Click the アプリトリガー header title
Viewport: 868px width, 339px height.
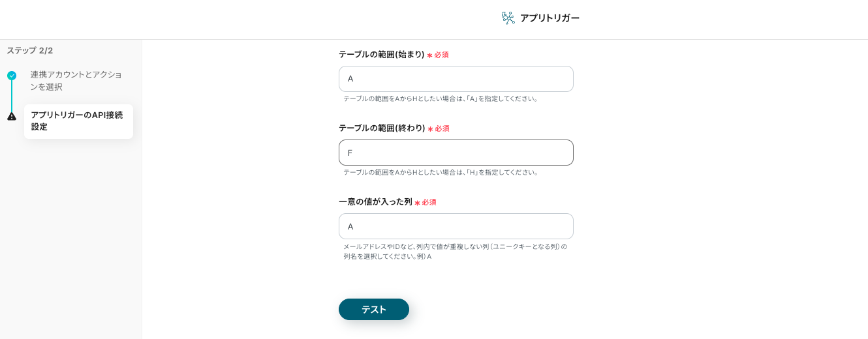tap(550, 18)
